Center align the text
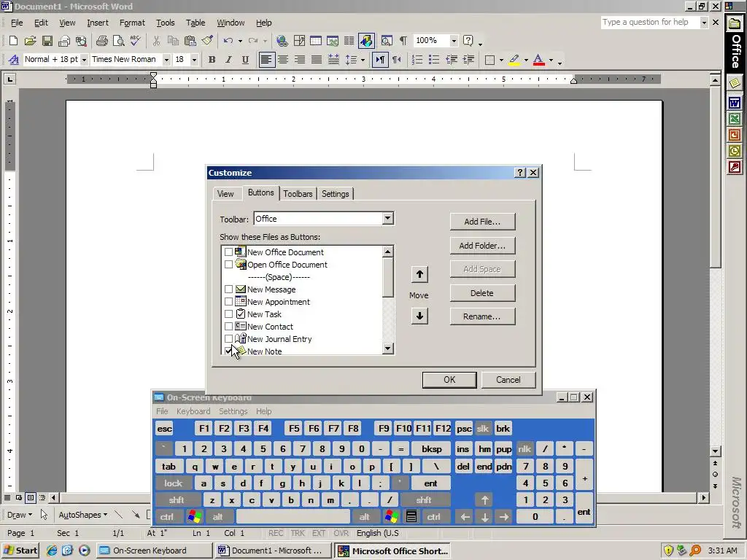Image resolution: width=747 pixels, height=560 pixels. pyautogui.click(x=283, y=60)
